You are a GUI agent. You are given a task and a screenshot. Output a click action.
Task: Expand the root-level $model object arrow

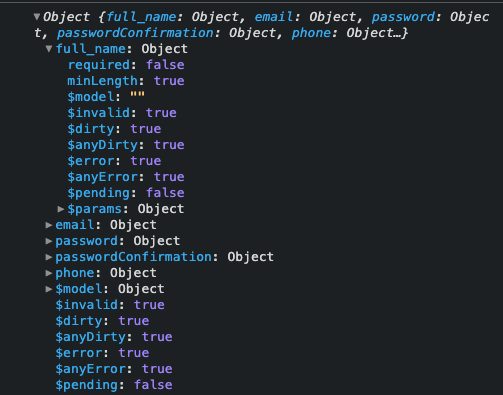click(x=49, y=289)
